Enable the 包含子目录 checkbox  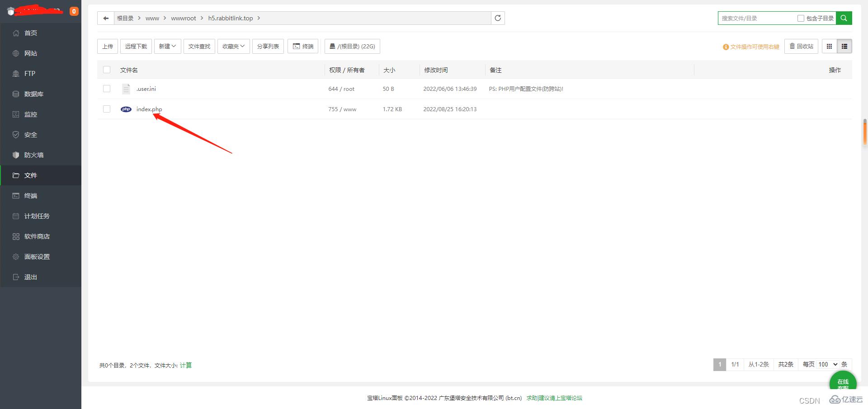(801, 18)
